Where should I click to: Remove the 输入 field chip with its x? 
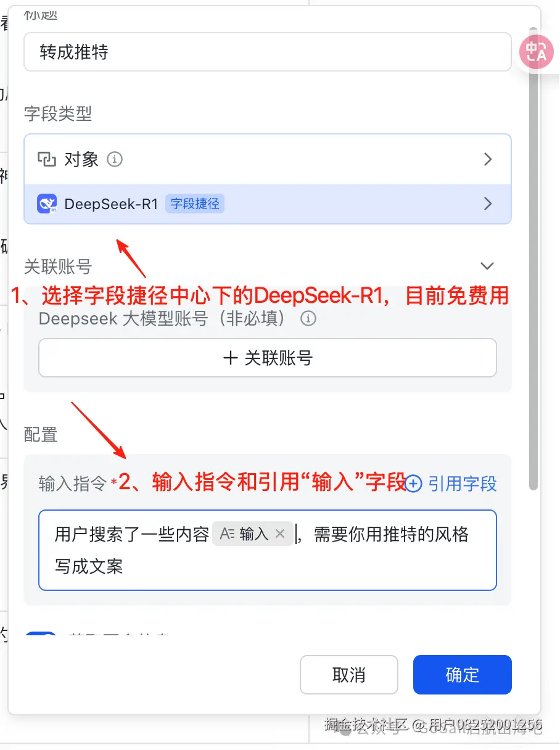[x=280, y=534]
